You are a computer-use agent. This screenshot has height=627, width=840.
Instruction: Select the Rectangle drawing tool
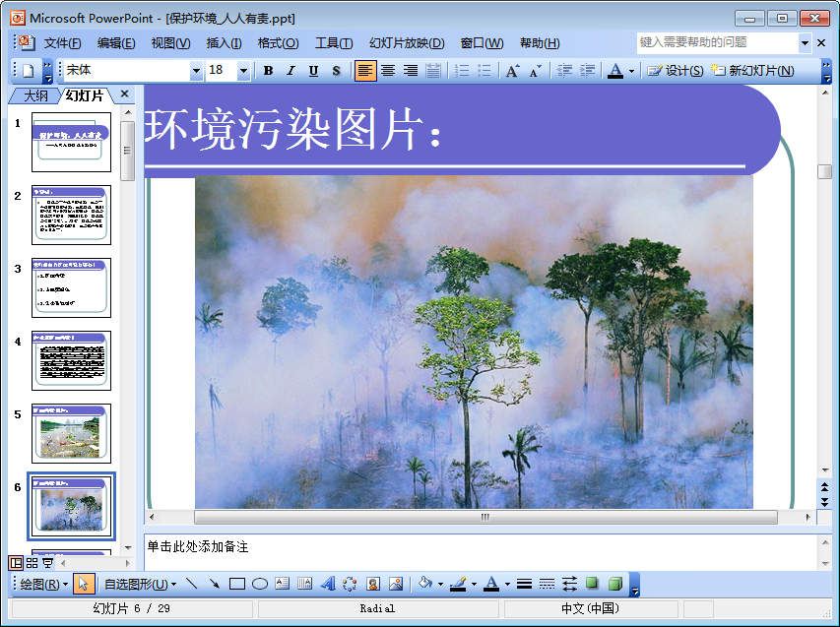[x=236, y=584]
